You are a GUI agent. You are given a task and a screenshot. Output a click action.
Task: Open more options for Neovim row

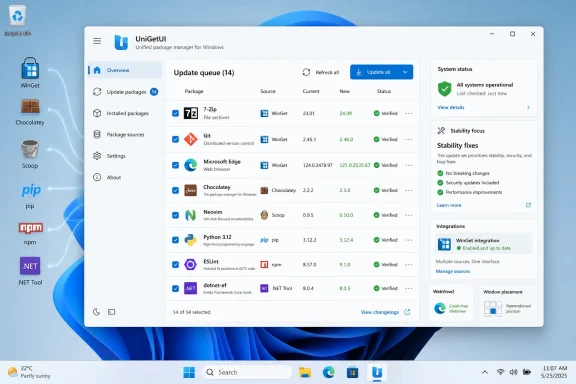[409, 215]
